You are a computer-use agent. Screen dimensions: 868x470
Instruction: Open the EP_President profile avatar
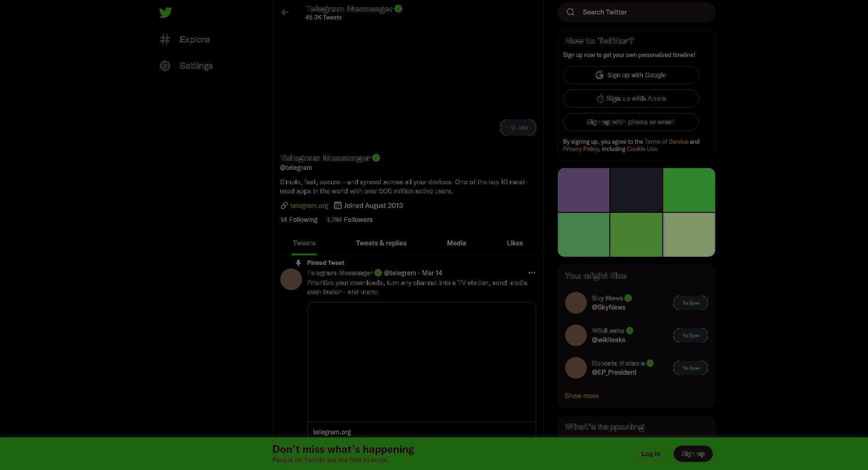(x=576, y=368)
